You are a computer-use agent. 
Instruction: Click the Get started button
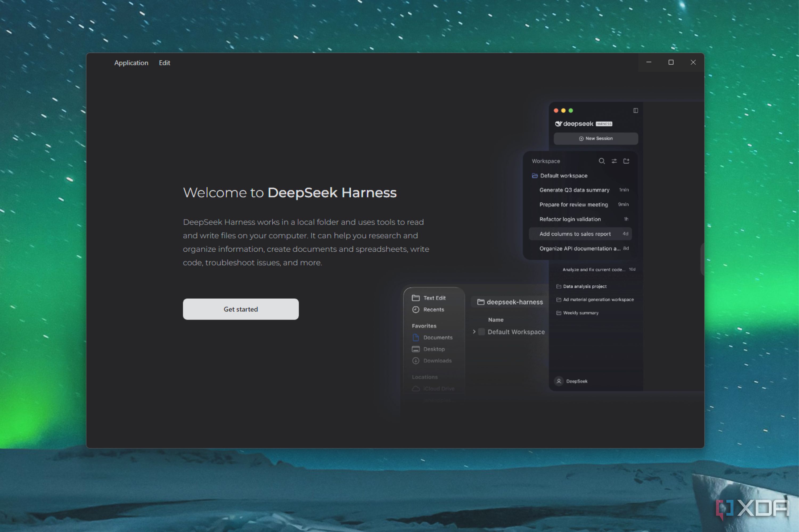(241, 309)
